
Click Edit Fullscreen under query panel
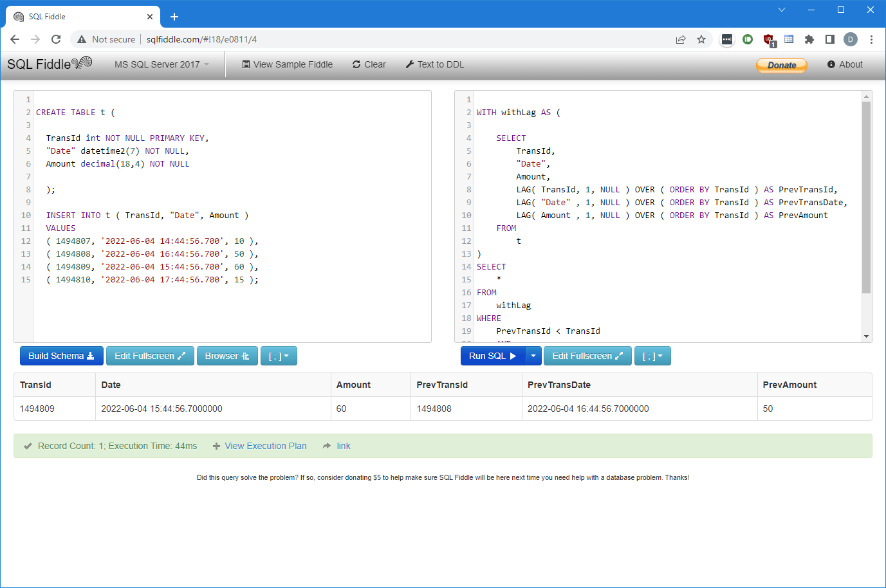[x=587, y=356]
